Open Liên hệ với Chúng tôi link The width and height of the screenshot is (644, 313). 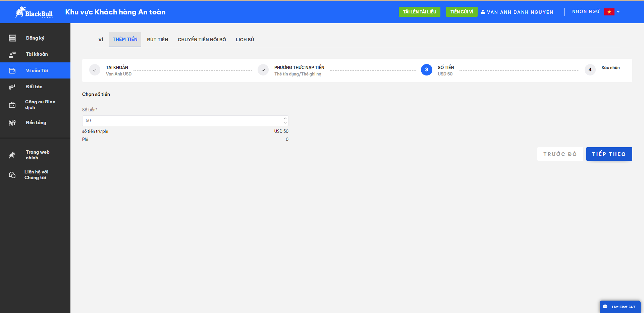click(x=35, y=175)
